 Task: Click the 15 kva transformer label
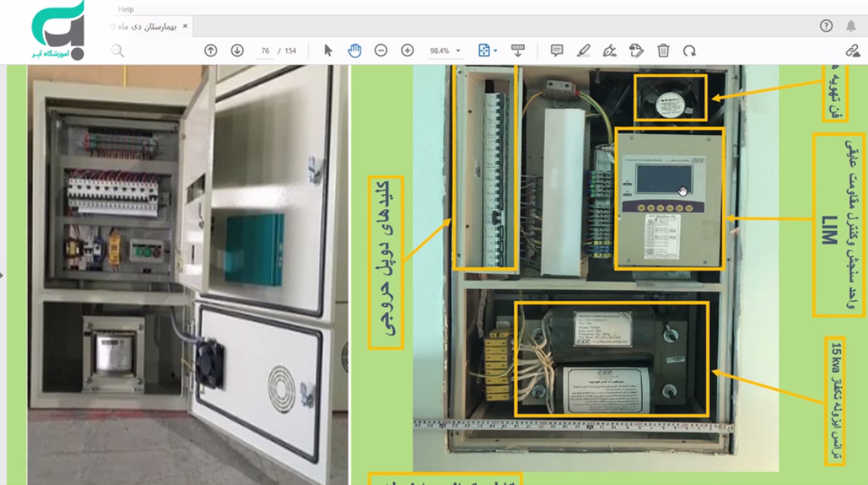(x=835, y=401)
